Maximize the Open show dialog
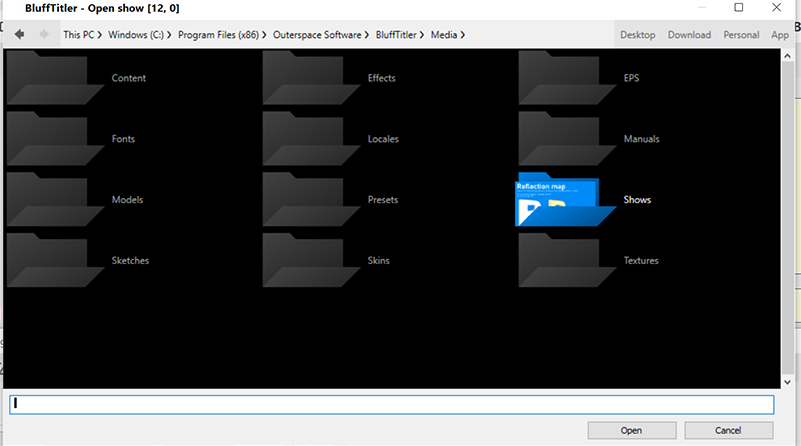Screen dimensions: 801x446 point(739,7)
